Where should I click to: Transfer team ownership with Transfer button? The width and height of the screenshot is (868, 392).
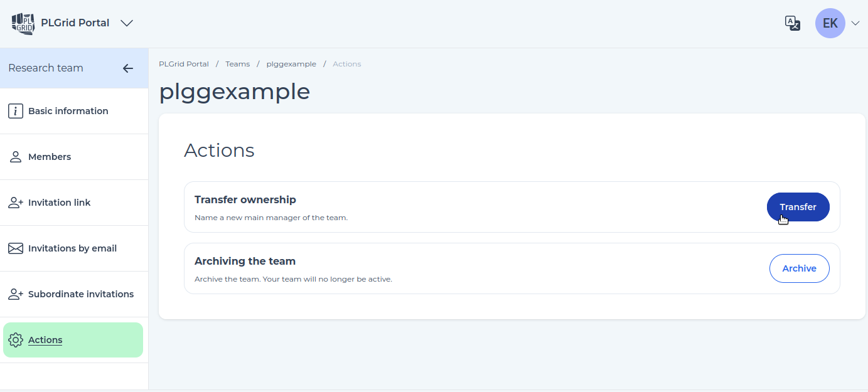[x=798, y=207]
